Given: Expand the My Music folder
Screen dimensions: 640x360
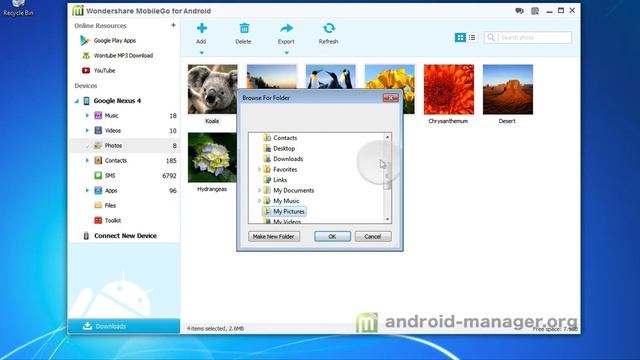Looking at the screenshot, I should [259, 201].
